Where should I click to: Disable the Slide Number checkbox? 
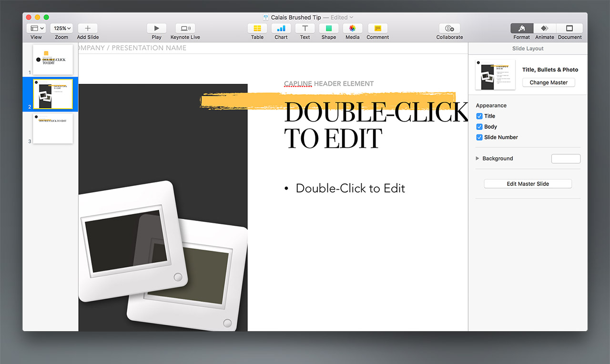[x=479, y=137]
